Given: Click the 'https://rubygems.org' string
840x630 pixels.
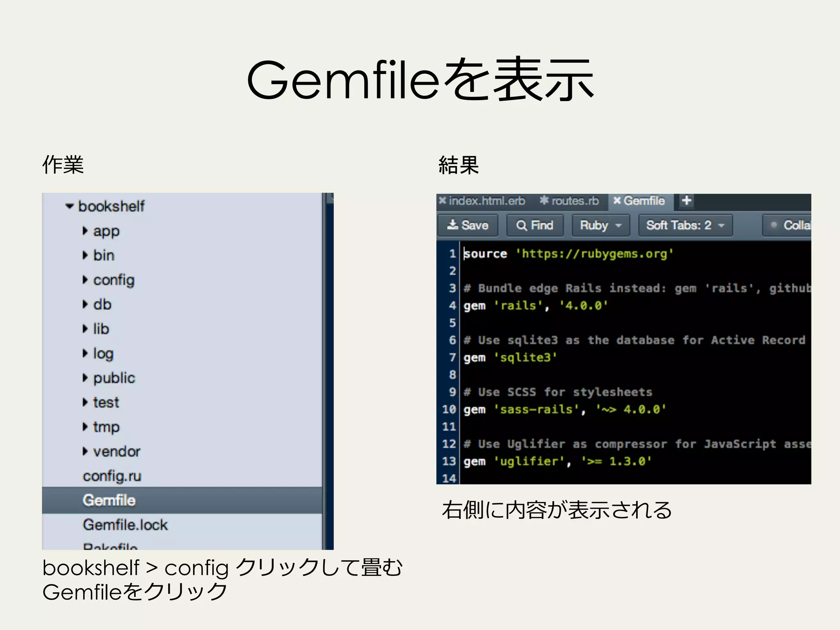Looking at the screenshot, I should tap(594, 254).
